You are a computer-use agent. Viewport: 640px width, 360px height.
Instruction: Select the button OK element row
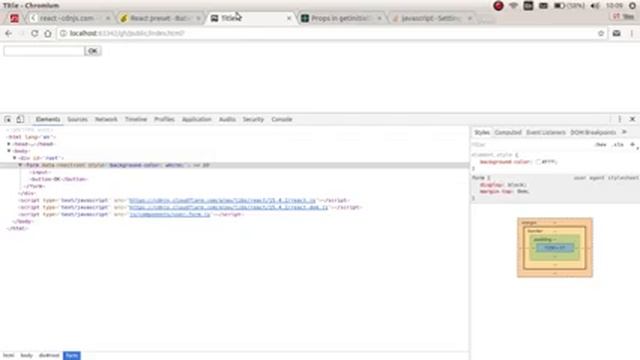coord(59,179)
